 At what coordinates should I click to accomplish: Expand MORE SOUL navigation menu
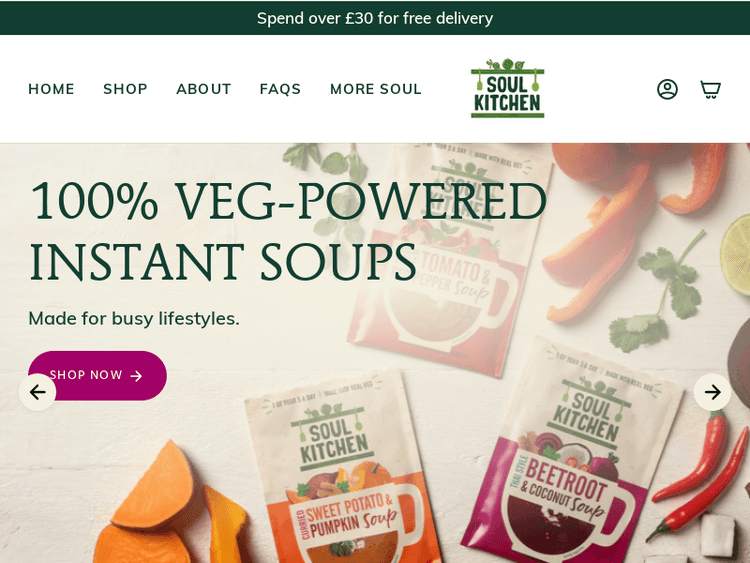click(376, 89)
